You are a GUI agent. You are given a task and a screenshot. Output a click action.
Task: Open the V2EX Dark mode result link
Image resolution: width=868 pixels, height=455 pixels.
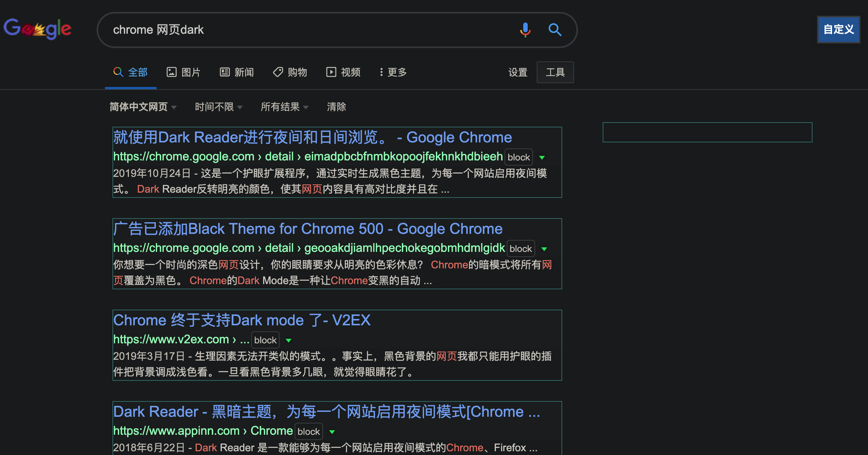[242, 320]
